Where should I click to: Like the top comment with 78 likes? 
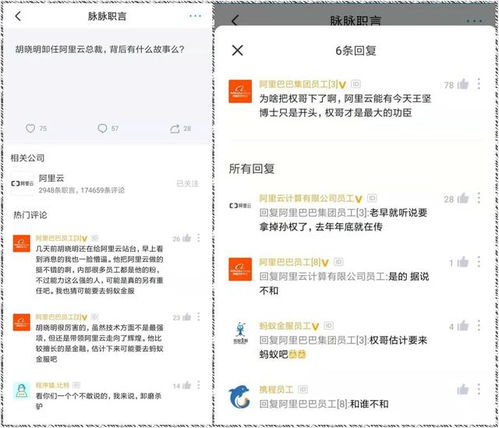click(x=463, y=84)
